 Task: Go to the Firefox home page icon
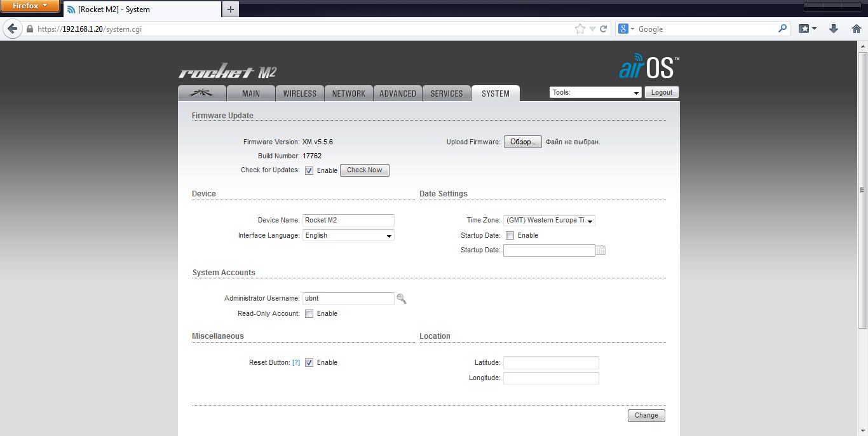tap(856, 29)
